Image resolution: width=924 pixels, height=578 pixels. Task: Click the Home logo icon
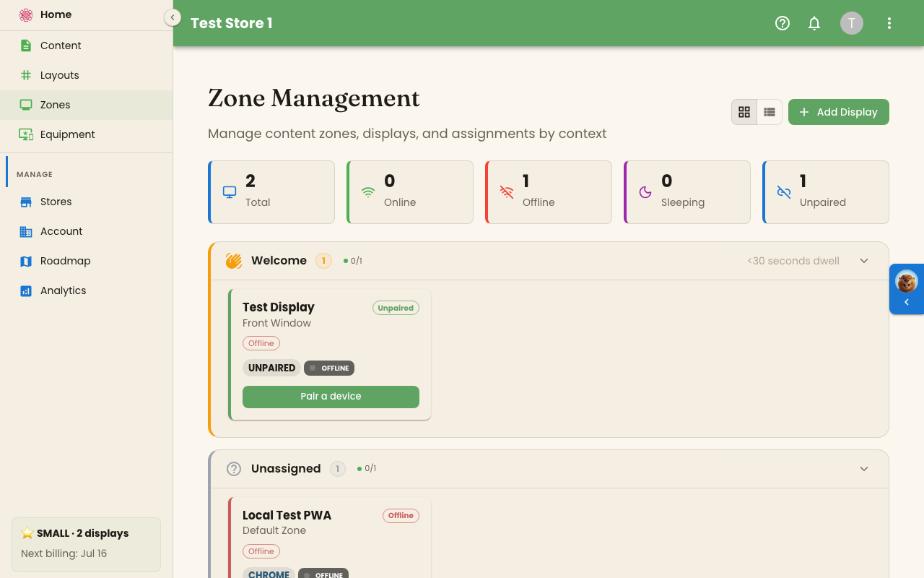pos(26,14)
